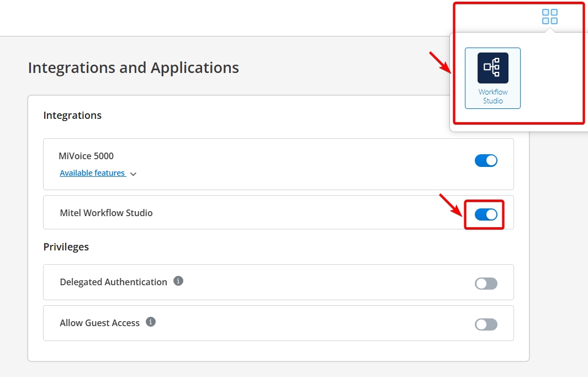This screenshot has width=588, height=377.
Task: Open the Available features link
Action: tap(92, 173)
